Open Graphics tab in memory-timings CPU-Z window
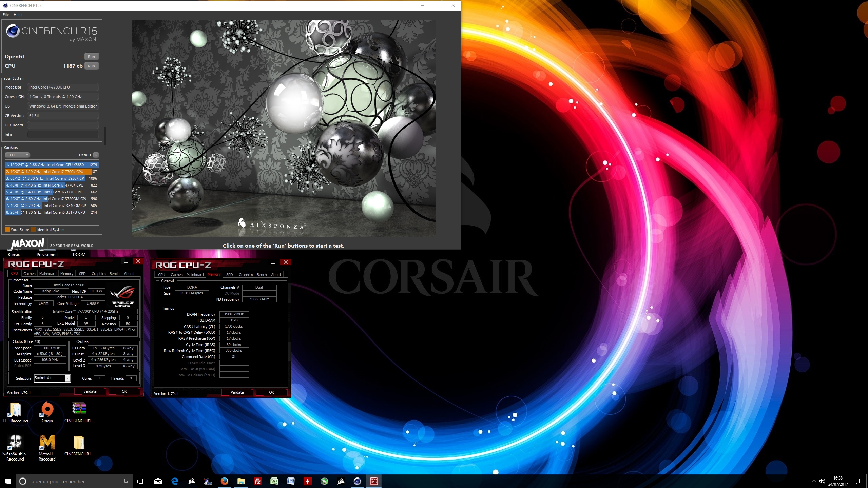Screen dimensions: 868x488 pos(246,275)
